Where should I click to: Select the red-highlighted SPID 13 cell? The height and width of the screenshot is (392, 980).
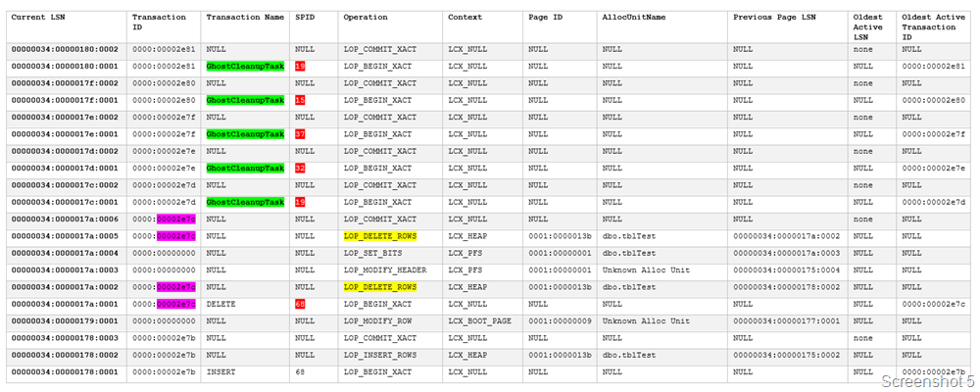(x=300, y=100)
